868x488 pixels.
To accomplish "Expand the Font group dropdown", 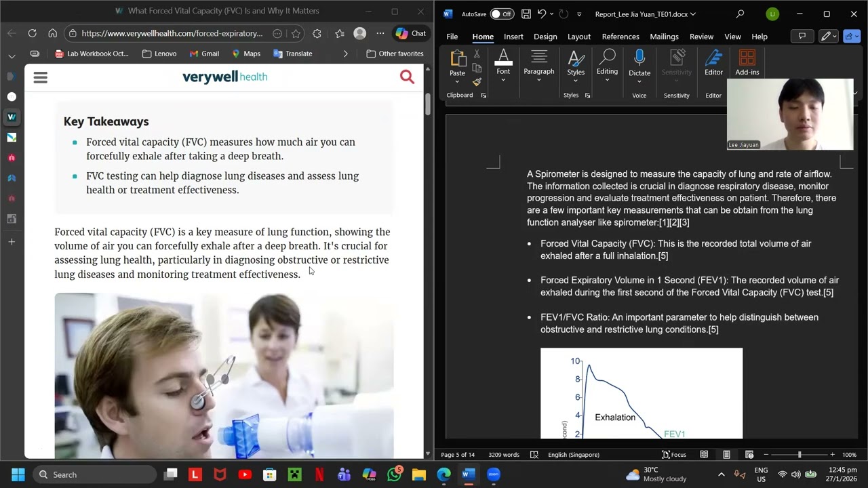I will click(x=503, y=80).
